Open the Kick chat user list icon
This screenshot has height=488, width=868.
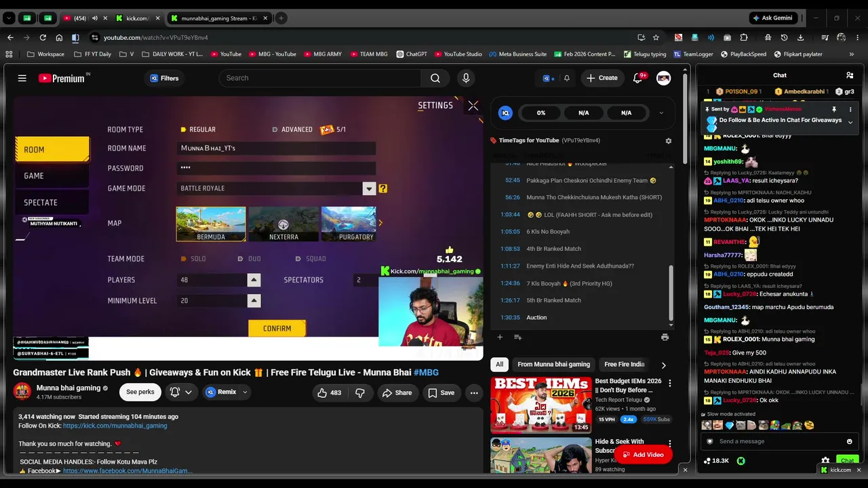(x=850, y=75)
